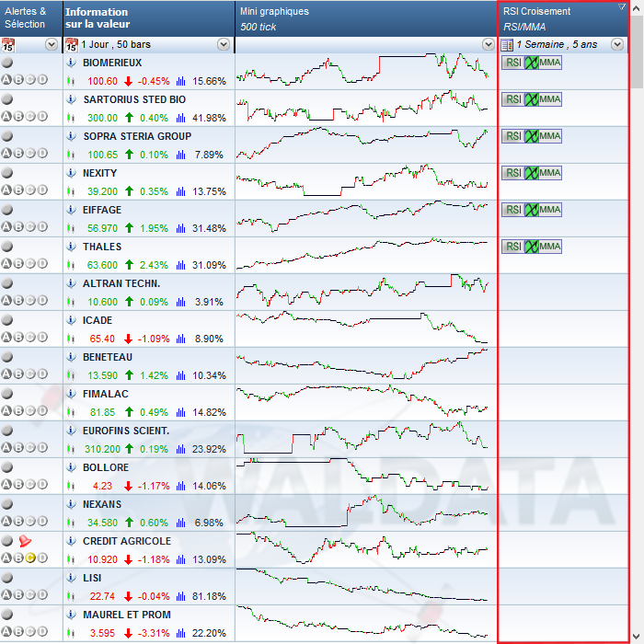Screen dimensions: 644x644
Task: Click RSI/MMA crossing signal for EIFFAGE
Action: point(532,210)
